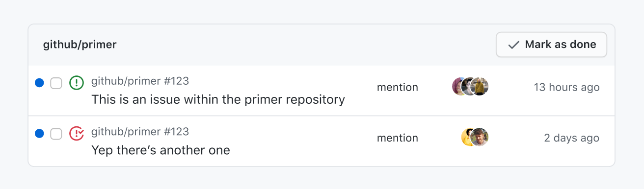
Task: Select the first avatar in the first row
Action: [457, 87]
